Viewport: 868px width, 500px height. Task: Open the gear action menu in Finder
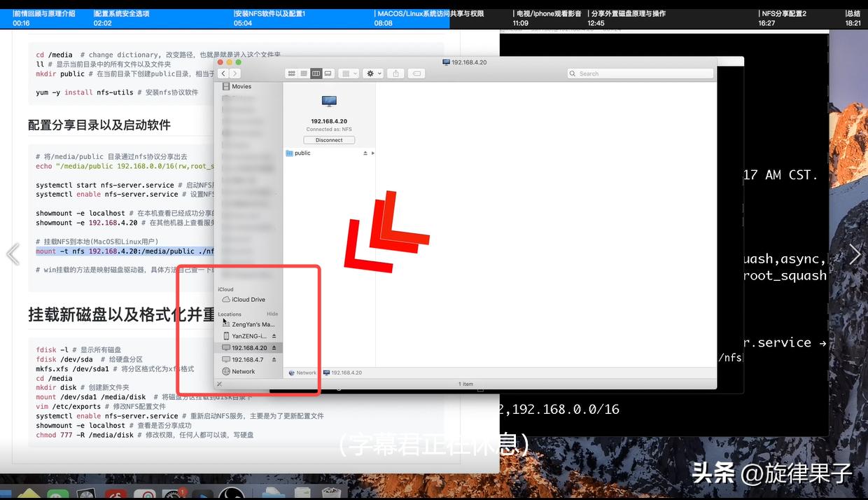[373, 74]
